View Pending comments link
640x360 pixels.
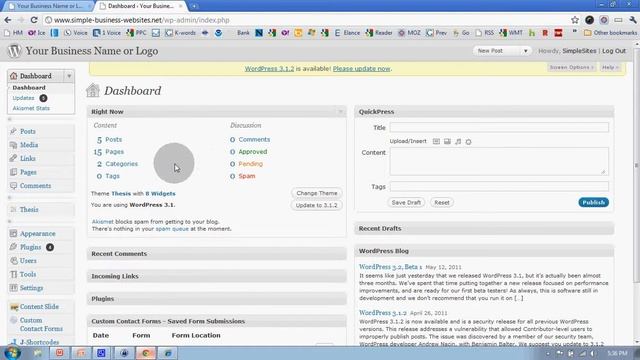coord(250,164)
